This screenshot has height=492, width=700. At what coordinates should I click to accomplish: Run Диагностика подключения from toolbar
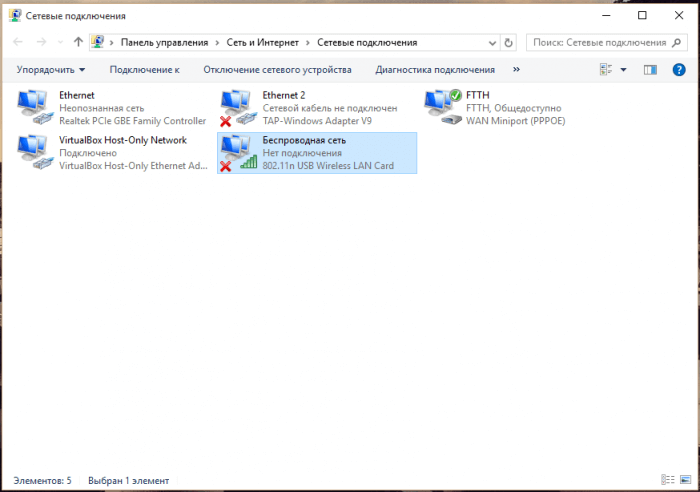(435, 70)
